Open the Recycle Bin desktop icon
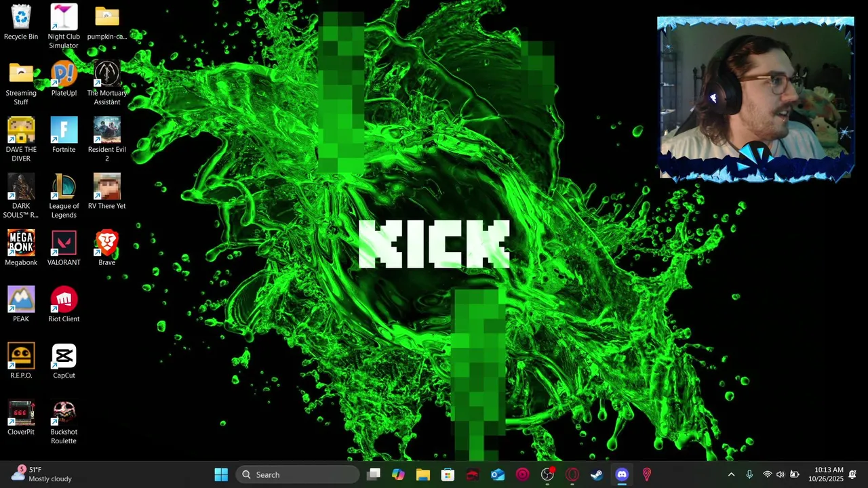The image size is (868, 488). pyautogui.click(x=21, y=22)
